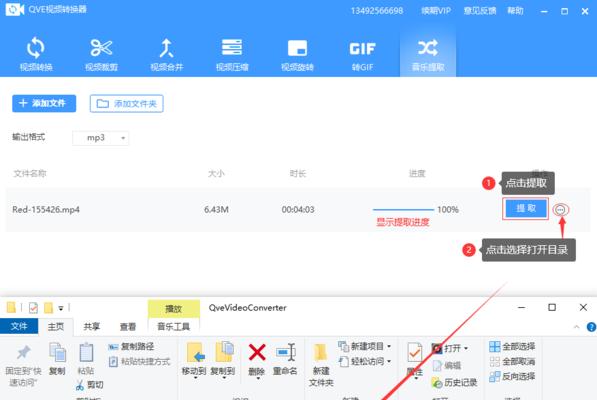The width and height of the screenshot is (597, 400).
Task: Switch to the 共享 ribbon tab
Action: (x=92, y=327)
